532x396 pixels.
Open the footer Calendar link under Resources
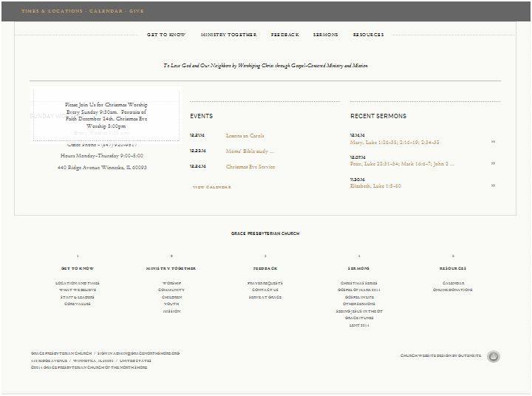pos(453,283)
